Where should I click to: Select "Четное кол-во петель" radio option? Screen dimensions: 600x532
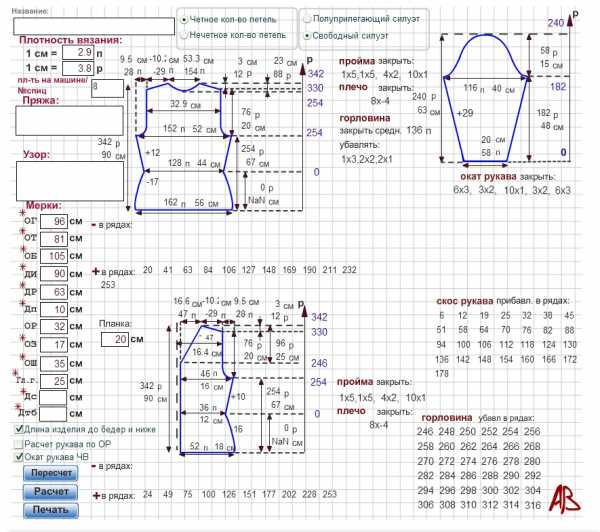(184, 19)
